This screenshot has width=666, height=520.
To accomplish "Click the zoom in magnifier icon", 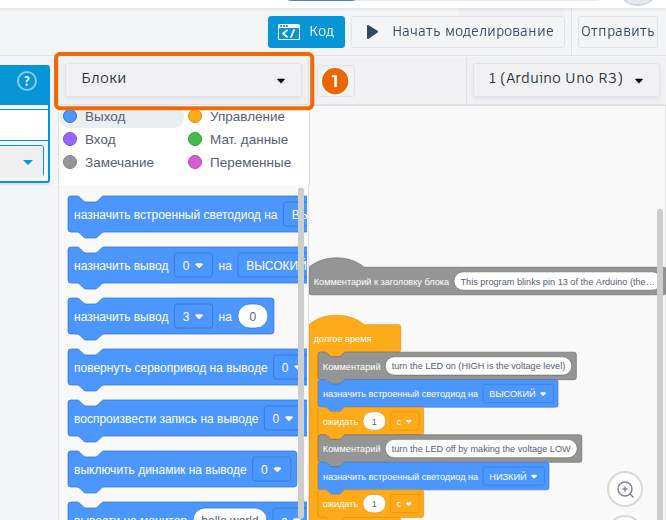I will (x=625, y=489).
